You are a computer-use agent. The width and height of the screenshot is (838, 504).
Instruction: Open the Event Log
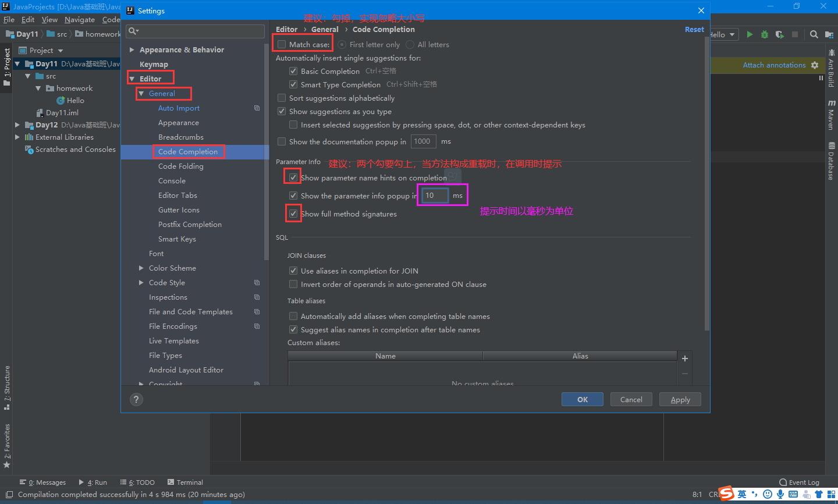point(800,482)
